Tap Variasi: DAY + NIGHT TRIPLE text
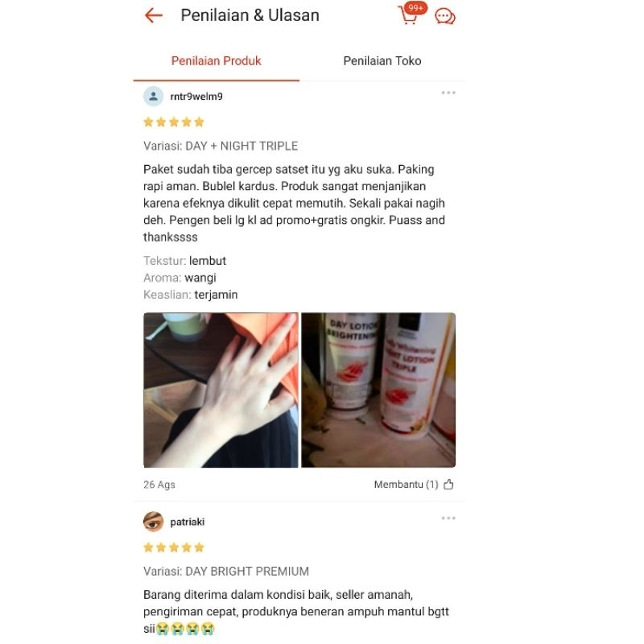The height and width of the screenshot is (644, 644). tap(221, 147)
